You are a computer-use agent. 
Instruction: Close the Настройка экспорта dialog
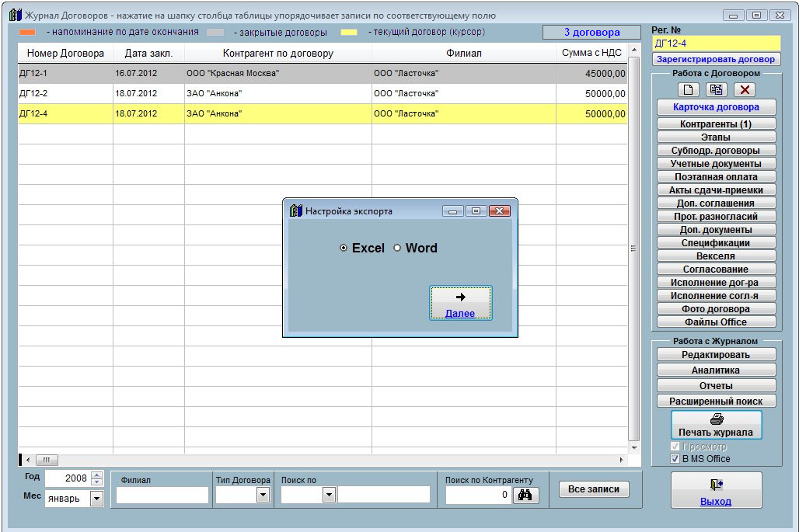(x=499, y=211)
